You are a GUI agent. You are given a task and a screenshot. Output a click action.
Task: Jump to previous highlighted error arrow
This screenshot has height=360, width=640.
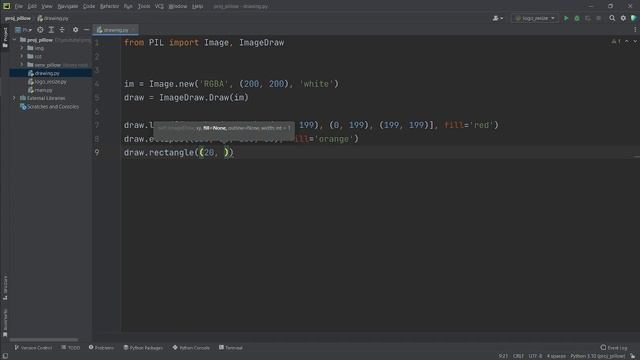[x=627, y=41]
